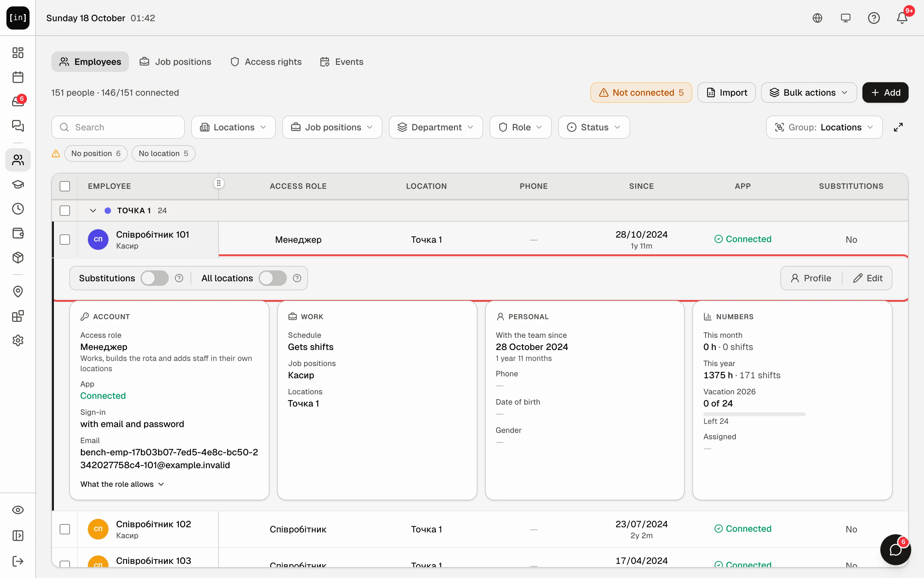Open the Department filter dropdown

pos(436,127)
